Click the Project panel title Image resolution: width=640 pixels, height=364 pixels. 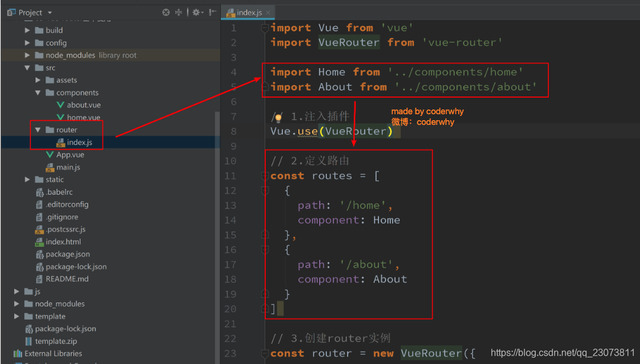point(30,12)
